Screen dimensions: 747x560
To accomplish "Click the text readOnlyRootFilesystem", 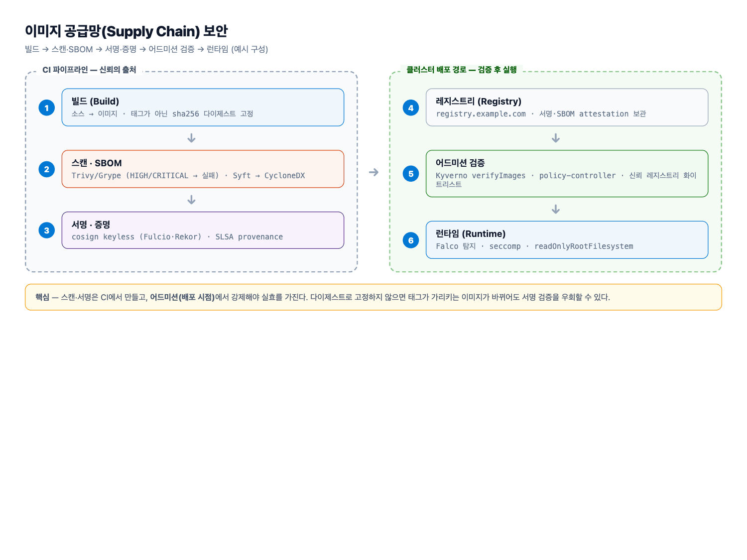I will click(584, 246).
